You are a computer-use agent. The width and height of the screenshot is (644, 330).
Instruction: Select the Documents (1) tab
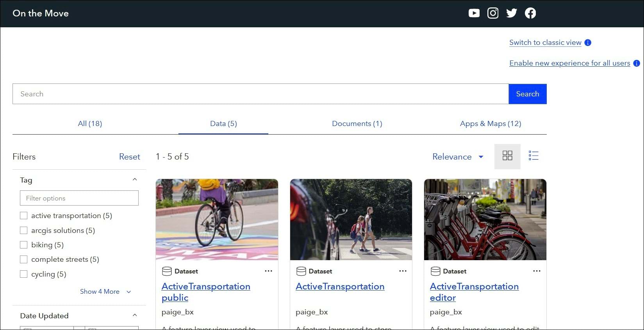pos(357,124)
